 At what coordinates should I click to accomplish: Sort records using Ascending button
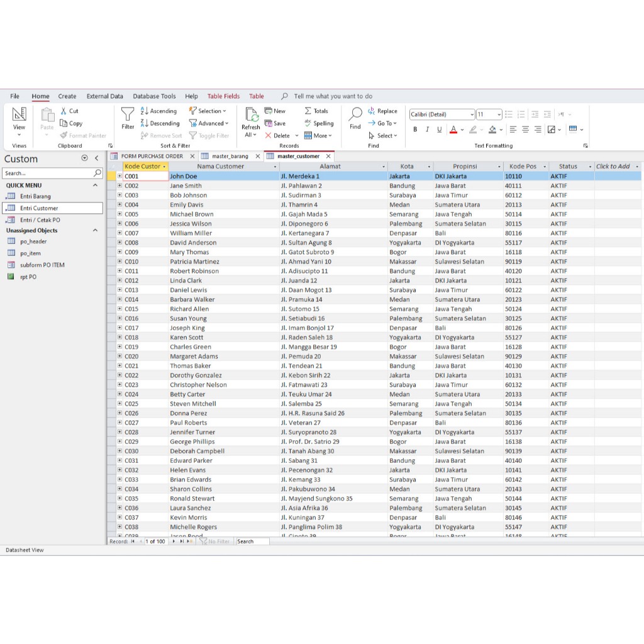click(x=158, y=111)
